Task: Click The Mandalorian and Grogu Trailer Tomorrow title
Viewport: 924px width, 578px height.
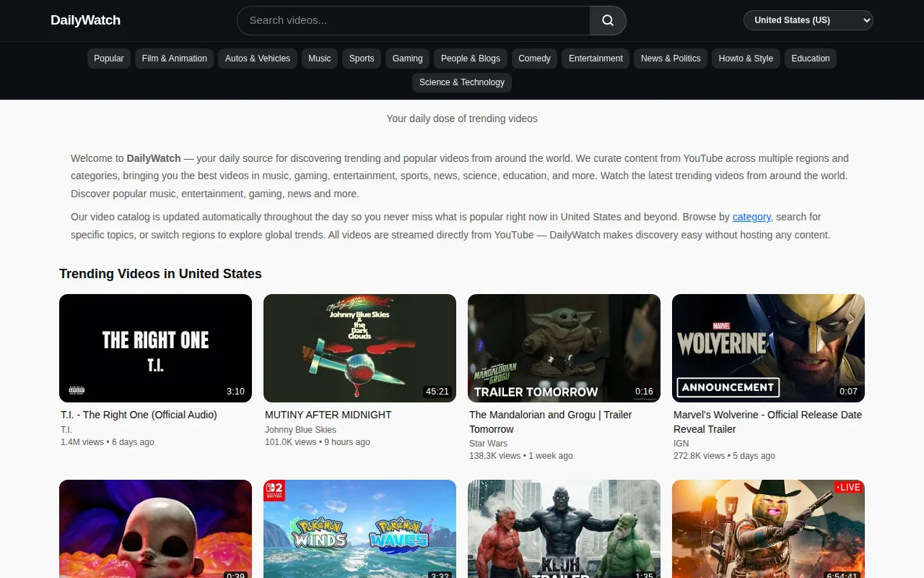Action: point(550,422)
